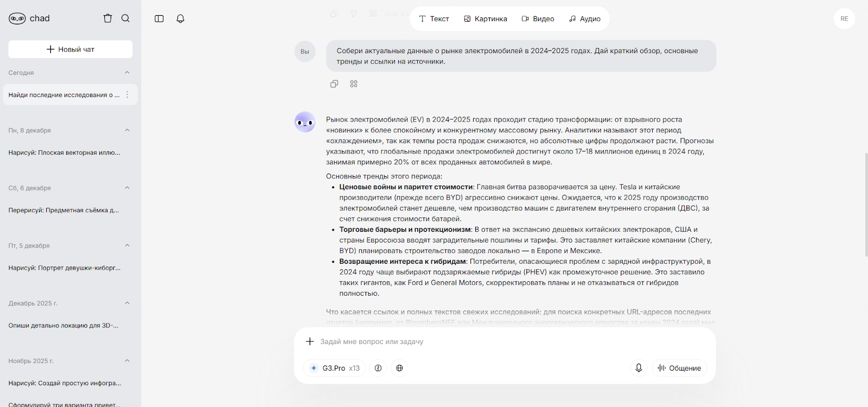This screenshot has width=868, height=407.
Task: Open notifications bell icon
Action: pyautogui.click(x=181, y=18)
